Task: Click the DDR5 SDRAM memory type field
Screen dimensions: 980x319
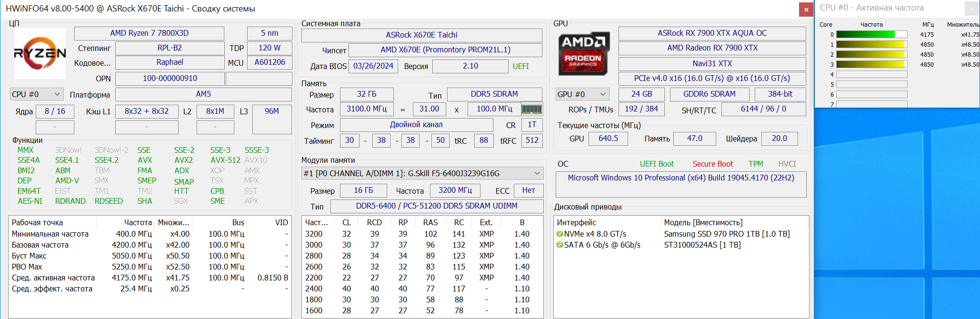Action: pos(494,94)
